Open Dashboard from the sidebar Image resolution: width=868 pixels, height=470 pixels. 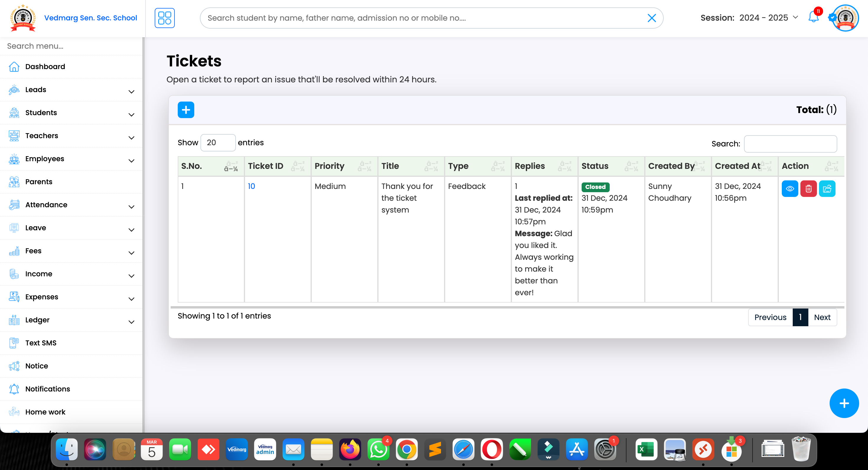point(45,67)
